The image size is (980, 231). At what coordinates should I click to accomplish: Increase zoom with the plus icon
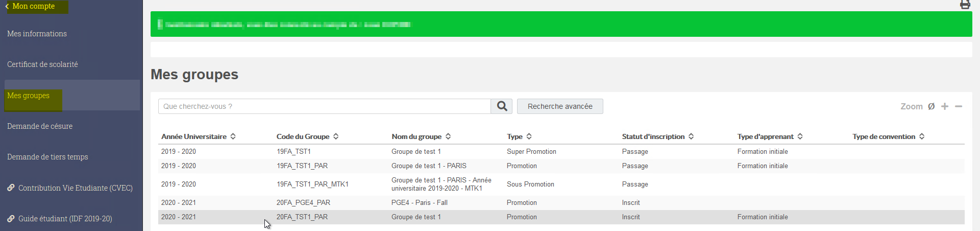(x=945, y=106)
